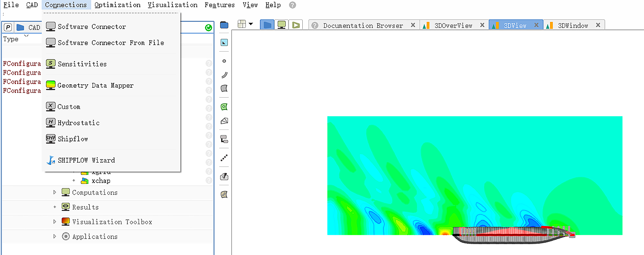644x255 pixels.
Task: Open the View menu
Action: coord(250,5)
